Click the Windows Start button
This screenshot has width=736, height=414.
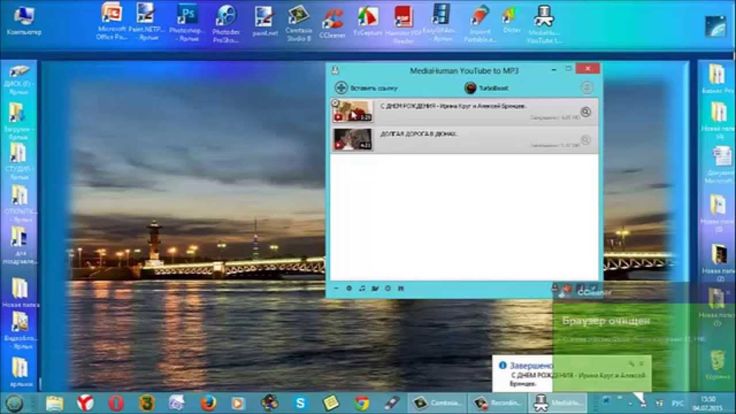pos(13,402)
